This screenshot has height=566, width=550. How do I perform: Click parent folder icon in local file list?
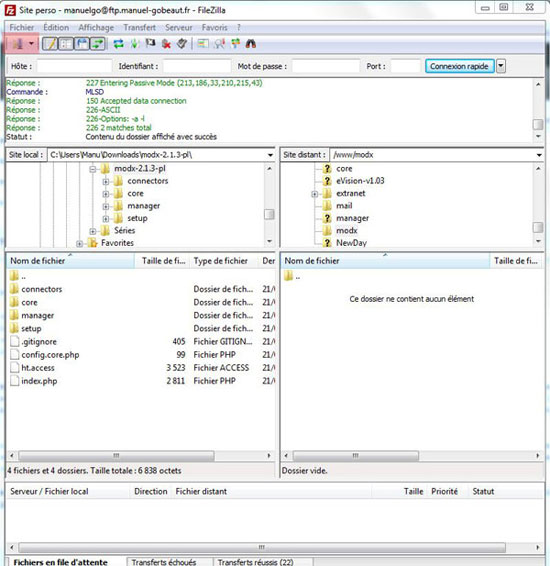14,276
